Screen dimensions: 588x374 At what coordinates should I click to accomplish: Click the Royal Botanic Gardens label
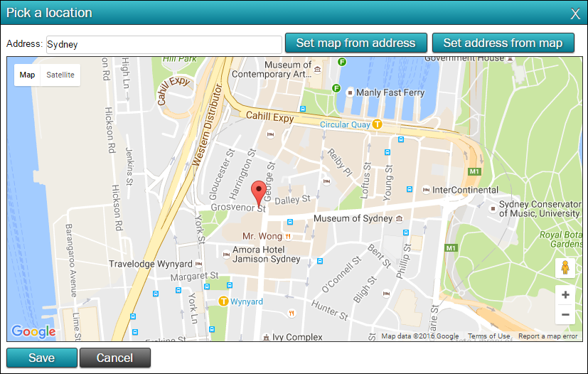point(561,240)
